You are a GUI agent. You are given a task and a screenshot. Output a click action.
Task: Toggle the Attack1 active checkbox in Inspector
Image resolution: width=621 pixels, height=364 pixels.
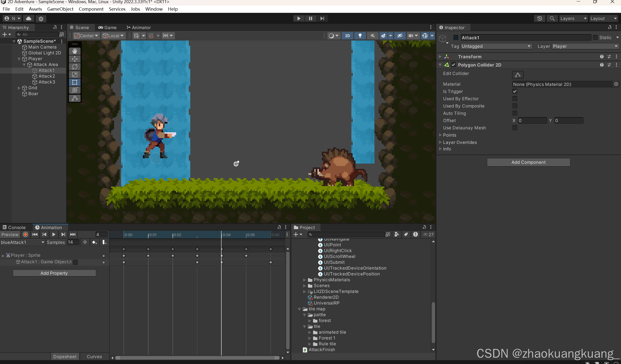coord(456,37)
